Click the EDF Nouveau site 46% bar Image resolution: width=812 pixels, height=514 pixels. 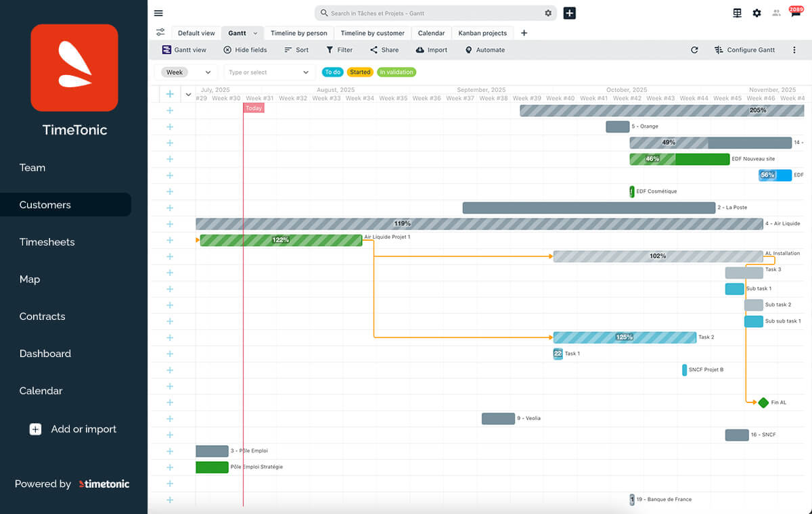pyautogui.click(x=679, y=159)
